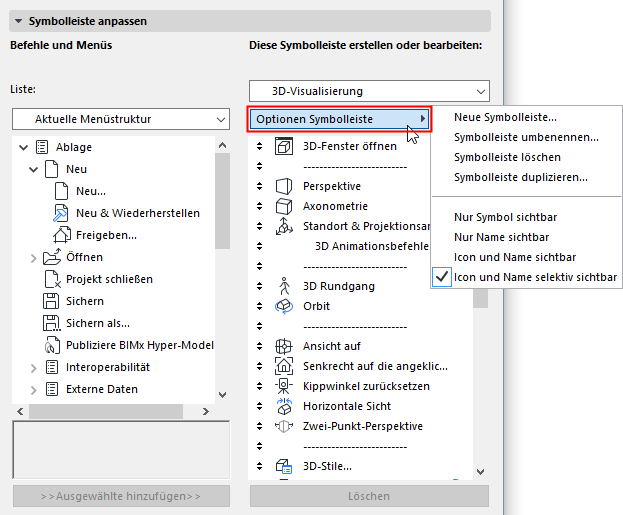Select Neue Symbolleiste... menu entry

tap(505, 117)
